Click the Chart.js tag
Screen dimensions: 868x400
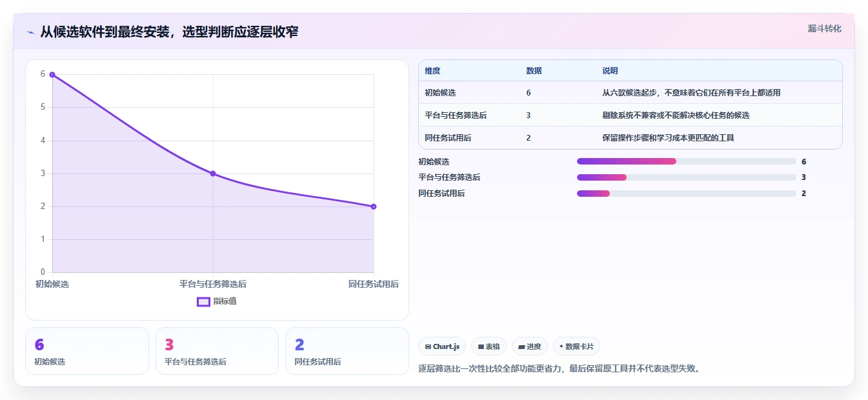[x=442, y=346]
